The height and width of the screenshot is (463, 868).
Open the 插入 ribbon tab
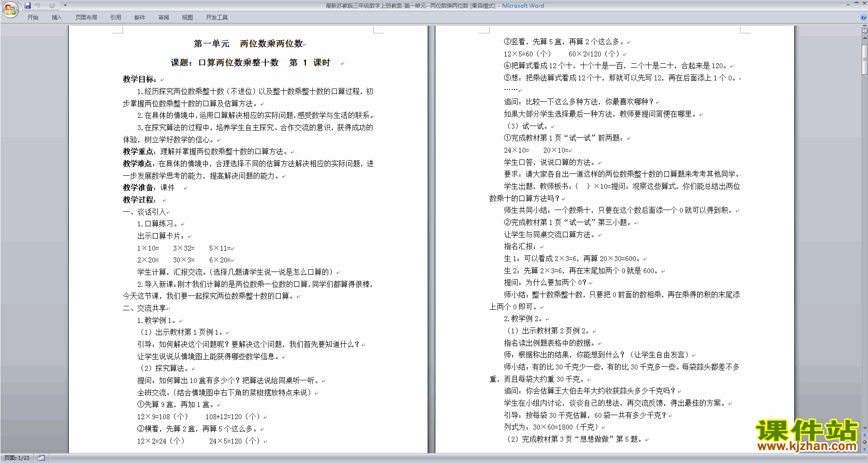pos(57,17)
